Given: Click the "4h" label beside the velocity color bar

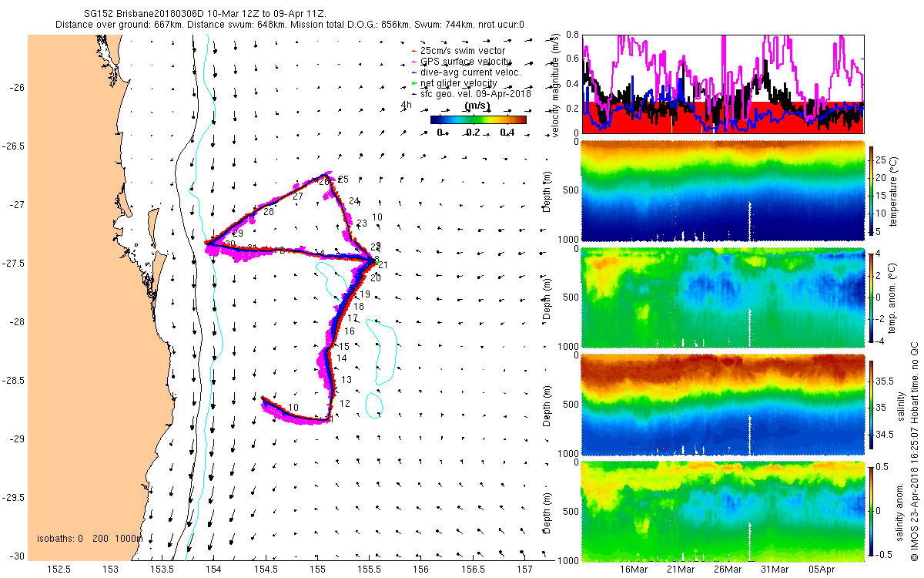Looking at the screenshot, I should (x=407, y=105).
